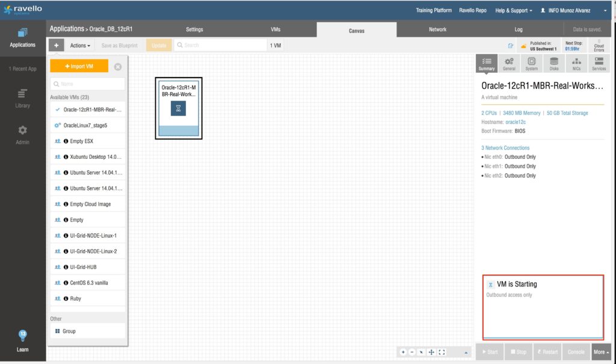The width and height of the screenshot is (616, 364).
Task: Click the oracle12c hostname link
Action: 516,122
